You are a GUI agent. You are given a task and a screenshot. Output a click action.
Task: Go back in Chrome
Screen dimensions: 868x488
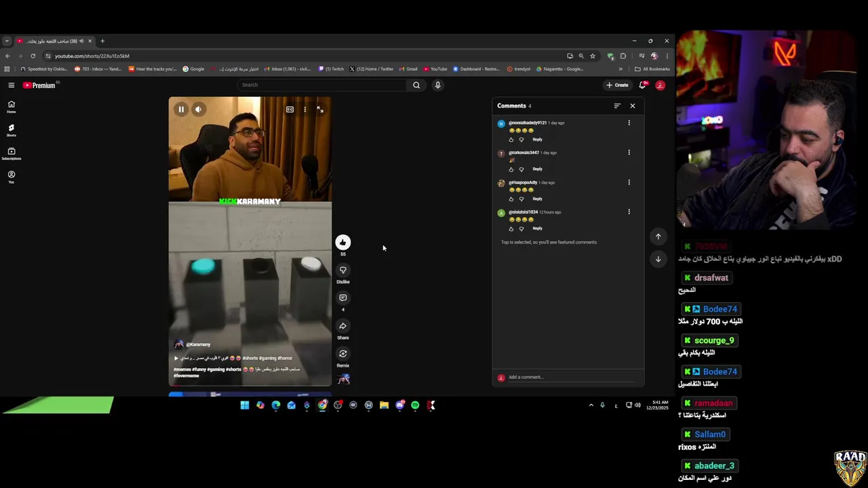[7, 56]
